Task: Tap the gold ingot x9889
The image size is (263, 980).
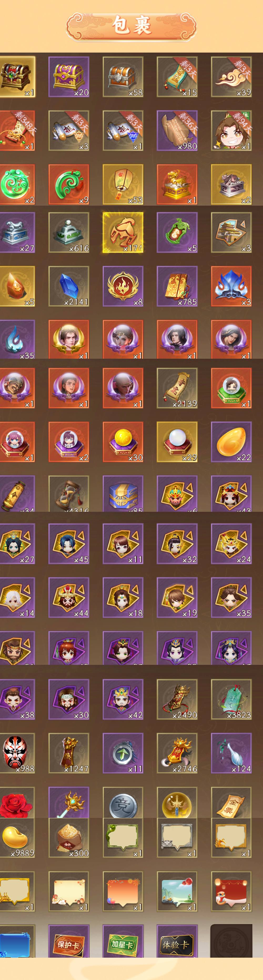Action: click(17, 838)
